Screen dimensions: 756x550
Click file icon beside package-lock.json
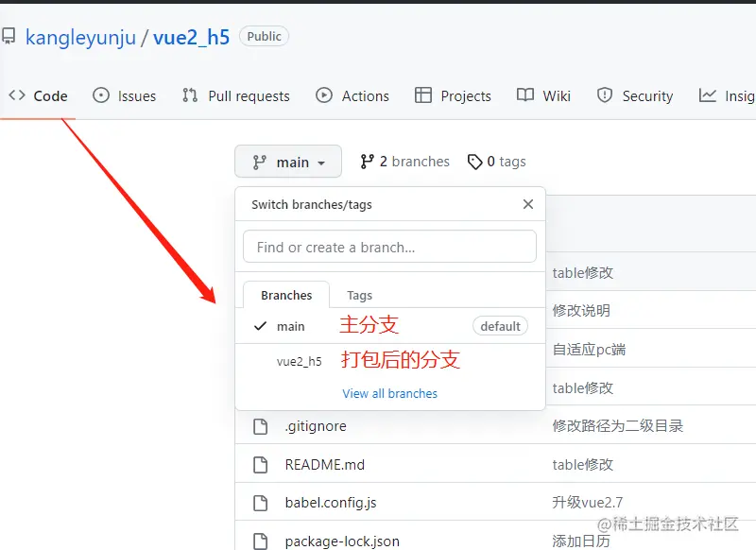(261, 541)
